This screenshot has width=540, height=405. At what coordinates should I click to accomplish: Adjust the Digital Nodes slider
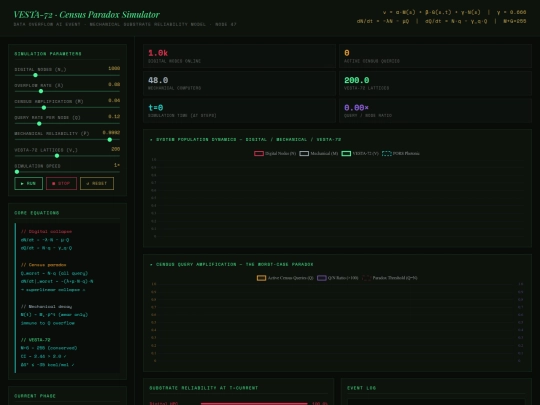pos(67,75)
